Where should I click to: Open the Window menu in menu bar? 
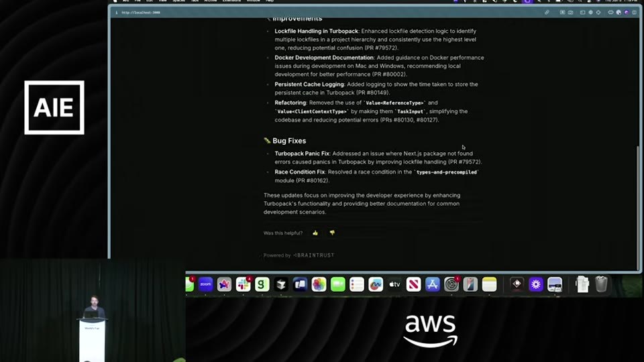[x=253, y=1]
